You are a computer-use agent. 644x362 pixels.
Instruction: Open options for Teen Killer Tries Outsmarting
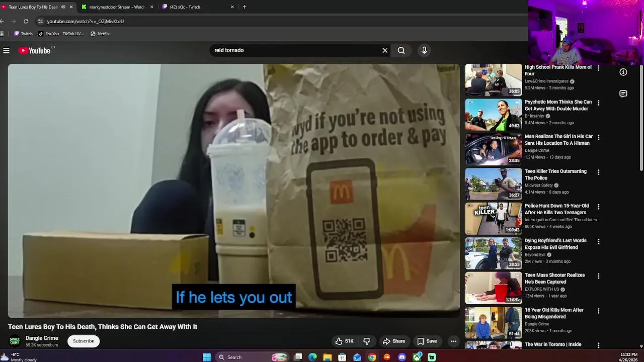[598, 172]
